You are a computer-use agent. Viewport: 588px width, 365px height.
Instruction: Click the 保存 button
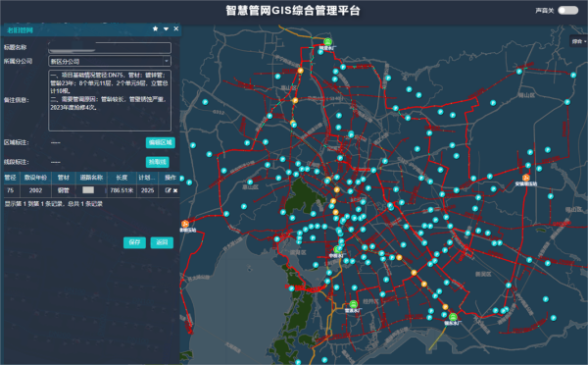134,242
